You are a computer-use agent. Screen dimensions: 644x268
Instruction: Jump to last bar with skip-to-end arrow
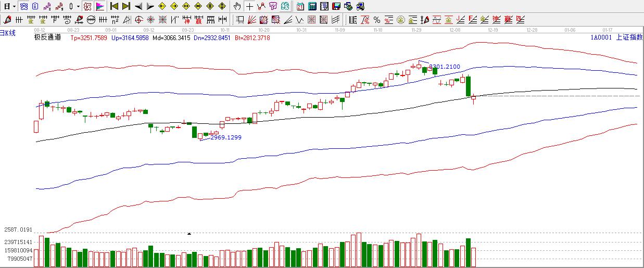coord(125,6)
